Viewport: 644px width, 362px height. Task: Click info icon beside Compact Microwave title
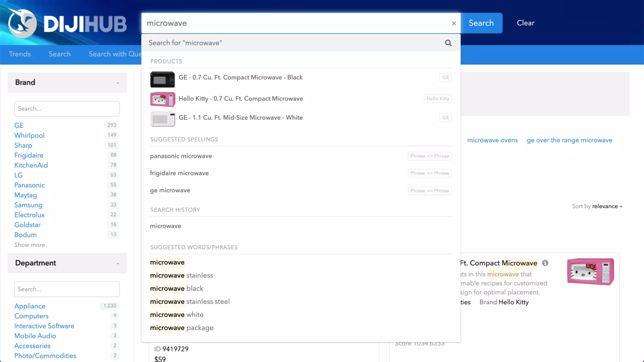click(545, 263)
